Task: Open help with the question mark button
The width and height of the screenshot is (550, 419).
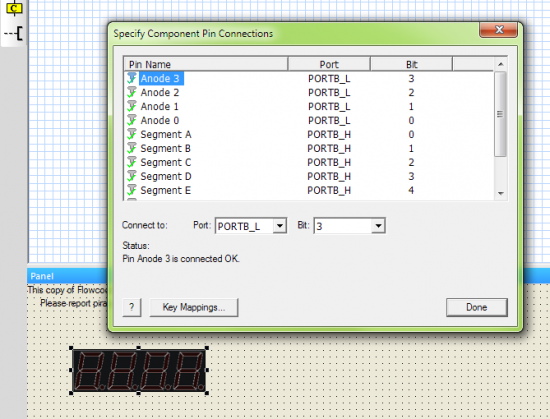Action: [132, 308]
